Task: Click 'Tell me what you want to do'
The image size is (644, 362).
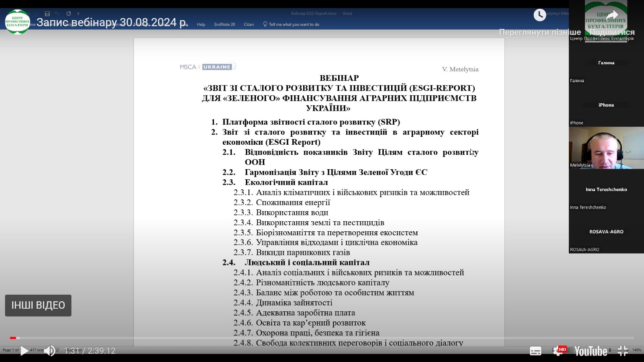Action: pos(291,24)
